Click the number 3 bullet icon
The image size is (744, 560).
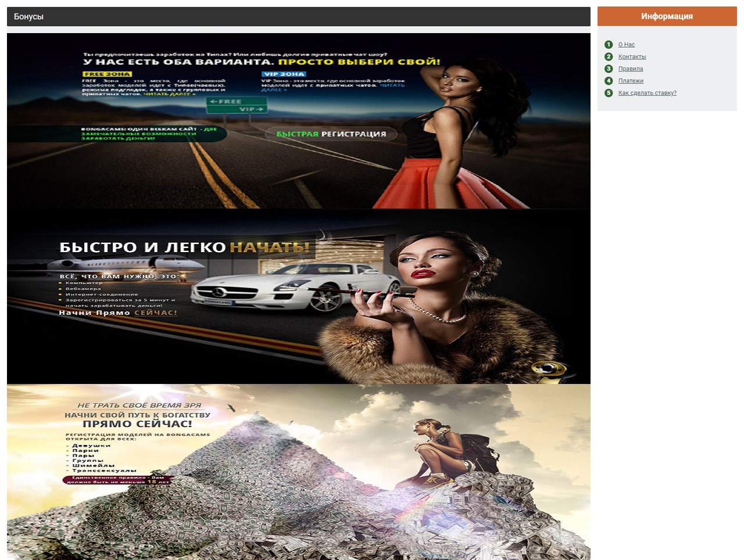click(609, 69)
